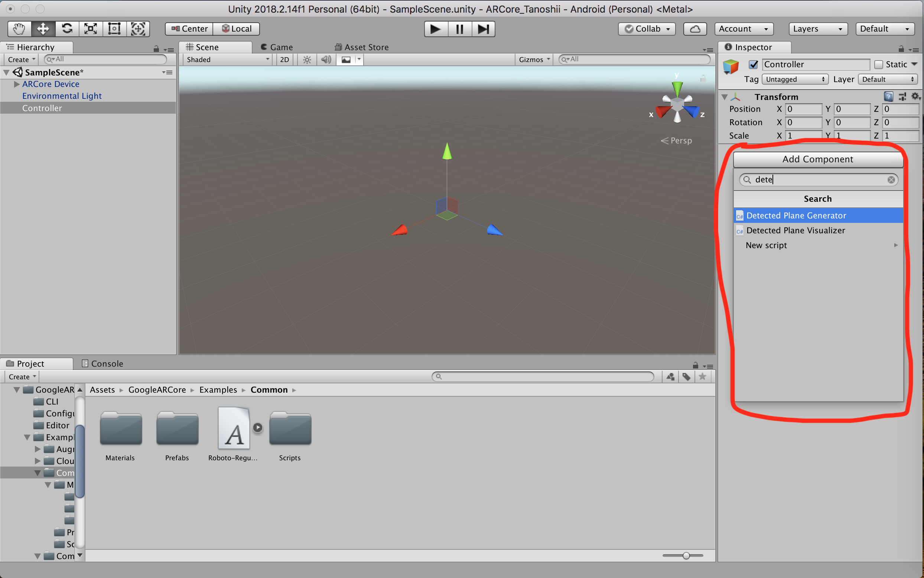Screen dimensions: 924x578
Task: Select the Hand tool in the toolbar
Action: coord(19,29)
